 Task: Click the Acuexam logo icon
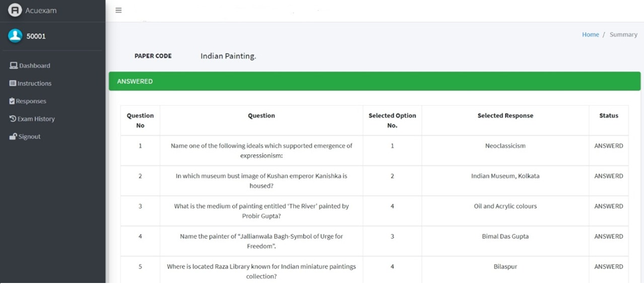coord(15,10)
